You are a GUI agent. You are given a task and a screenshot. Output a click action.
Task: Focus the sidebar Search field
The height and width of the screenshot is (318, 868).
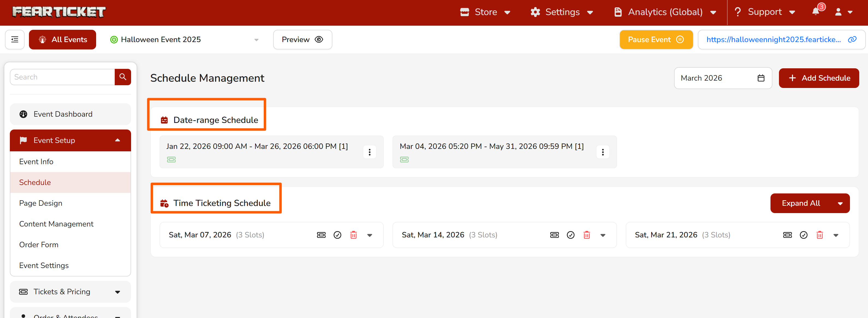[x=62, y=77]
